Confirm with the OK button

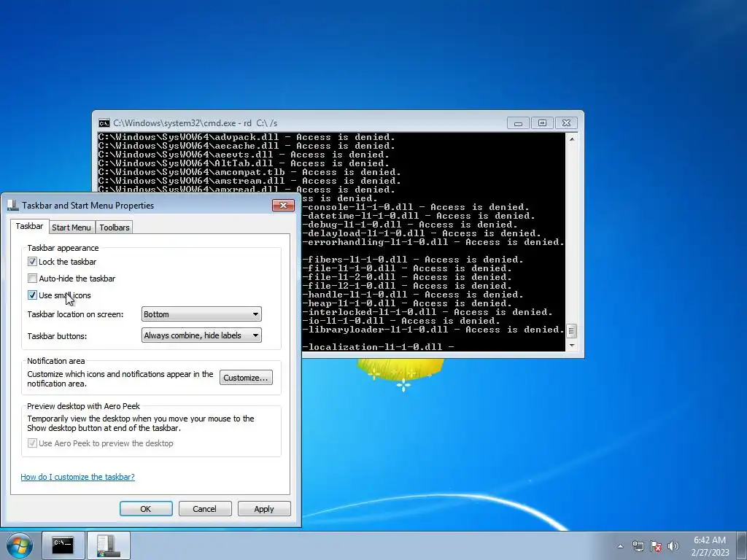[146, 508]
